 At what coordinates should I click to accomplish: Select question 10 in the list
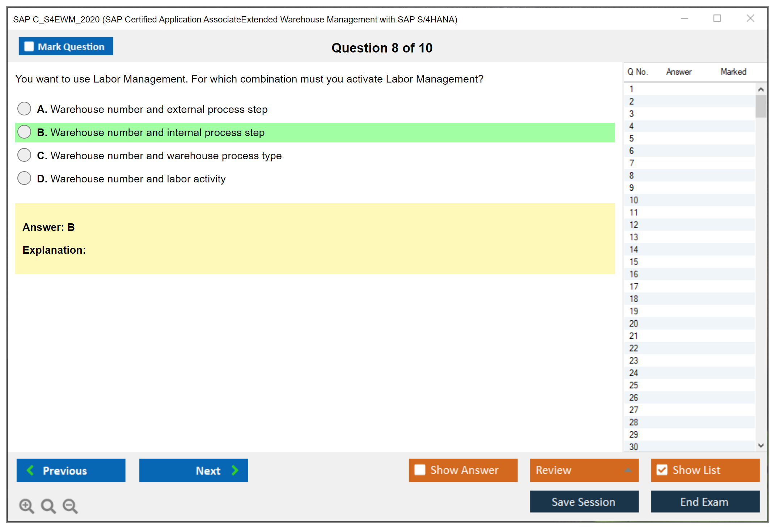pos(634,200)
